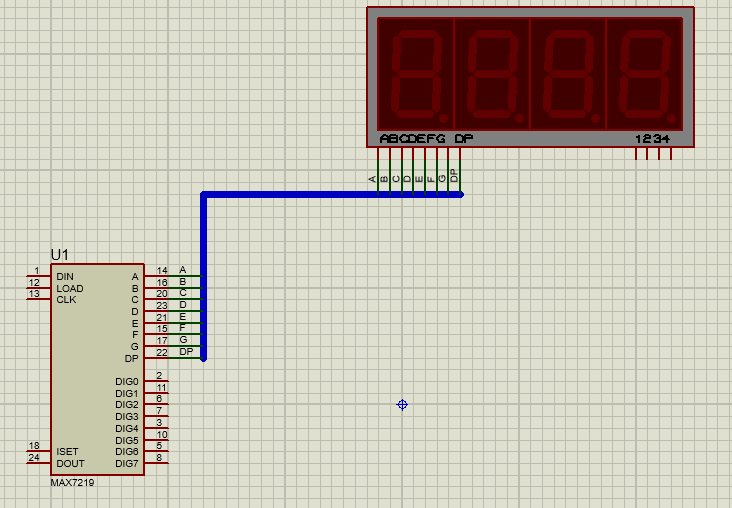732x508 pixels.
Task: Click the MAX7219 part name text
Action: [x=73, y=482]
